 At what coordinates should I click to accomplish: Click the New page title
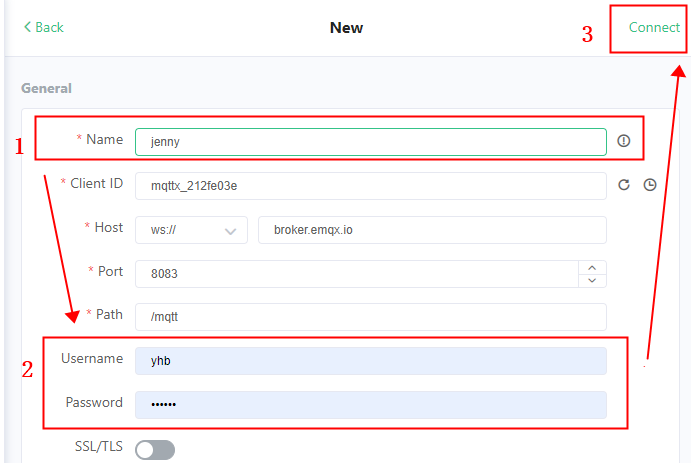coord(346,28)
